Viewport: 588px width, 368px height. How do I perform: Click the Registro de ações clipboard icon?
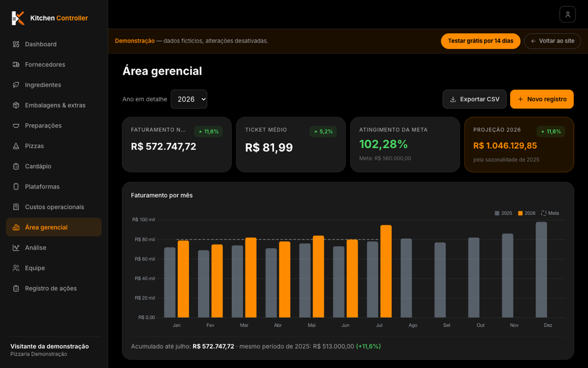click(16, 289)
